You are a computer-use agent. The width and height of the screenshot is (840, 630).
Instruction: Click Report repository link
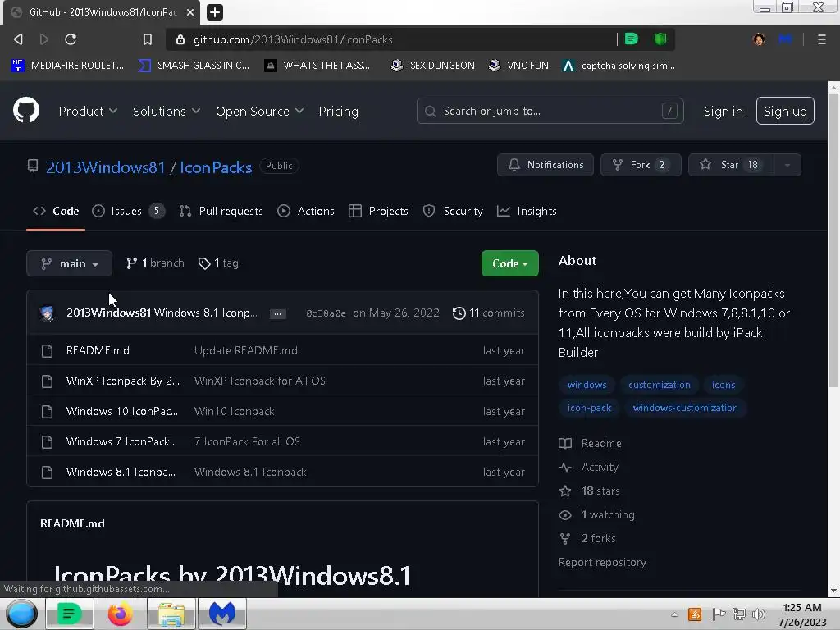point(602,562)
